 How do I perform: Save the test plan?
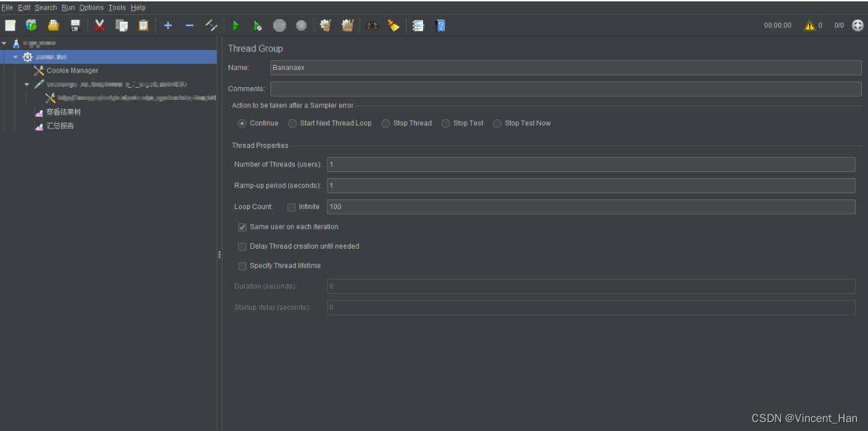75,25
